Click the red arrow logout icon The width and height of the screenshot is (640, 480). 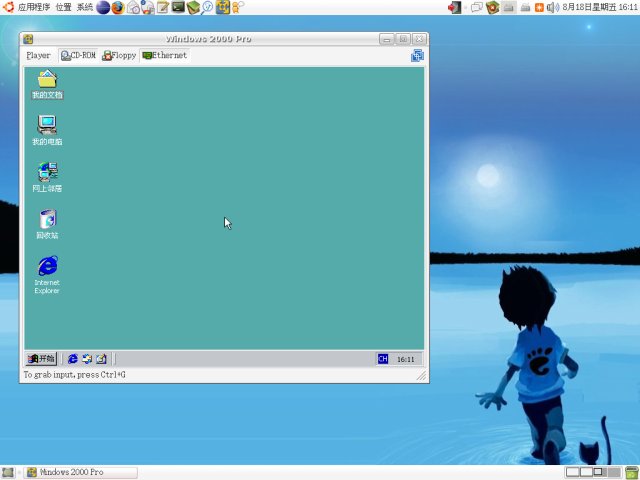click(x=454, y=7)
